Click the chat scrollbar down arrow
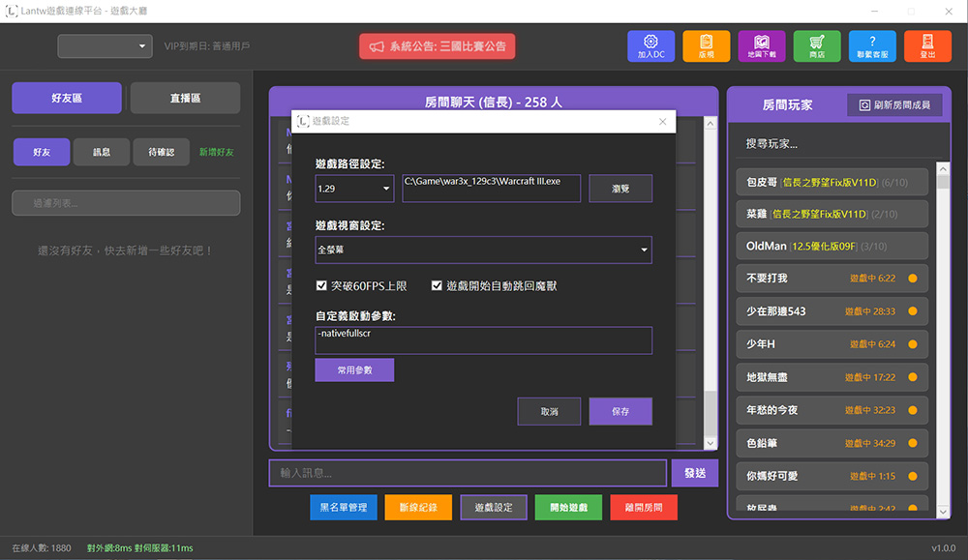The height and width of the screenshot is (560, 968). (x=710, y=443)
